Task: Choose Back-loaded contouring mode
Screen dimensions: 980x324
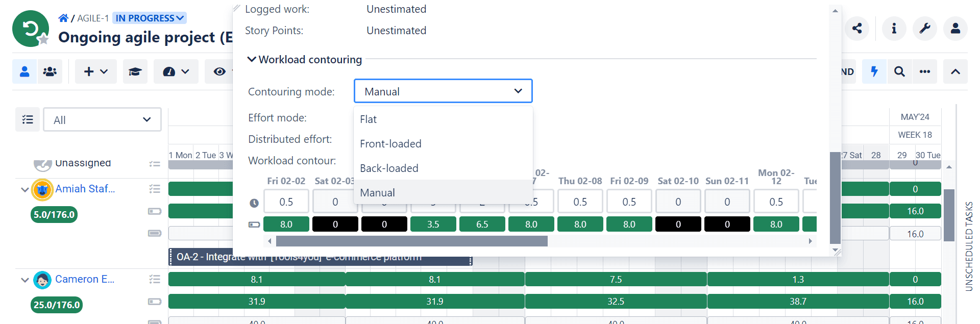Action: (443, 168)
